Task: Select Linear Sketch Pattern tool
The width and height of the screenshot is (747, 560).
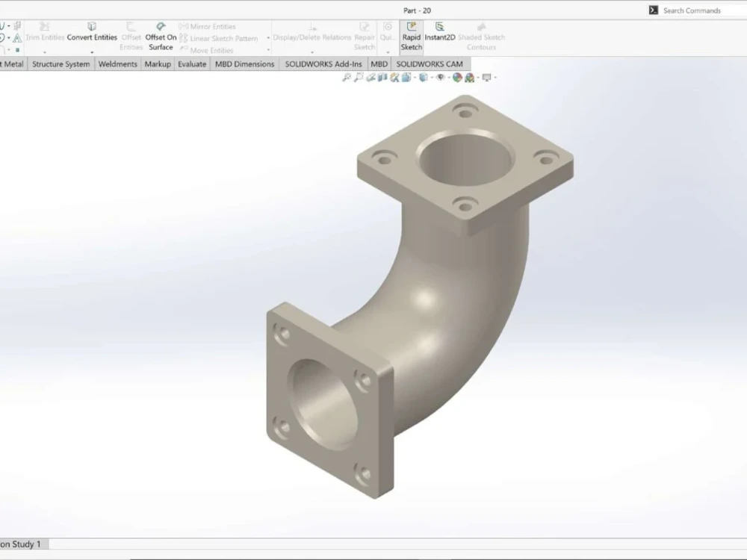Action: point(219,39)
